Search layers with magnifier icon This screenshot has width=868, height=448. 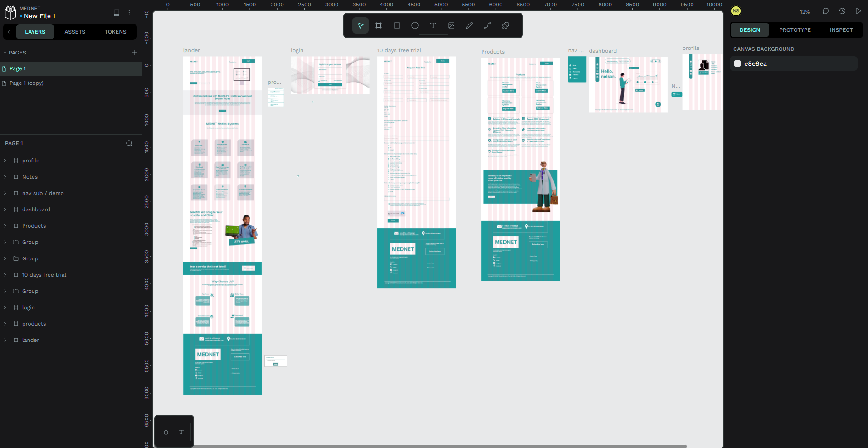click(x=129, y=143)
